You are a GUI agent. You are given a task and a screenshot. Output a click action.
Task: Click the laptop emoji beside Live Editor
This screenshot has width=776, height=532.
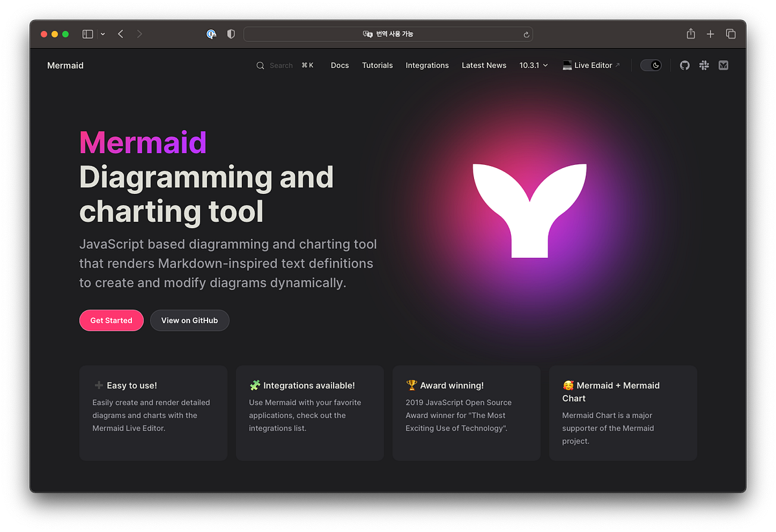[567, 65]
